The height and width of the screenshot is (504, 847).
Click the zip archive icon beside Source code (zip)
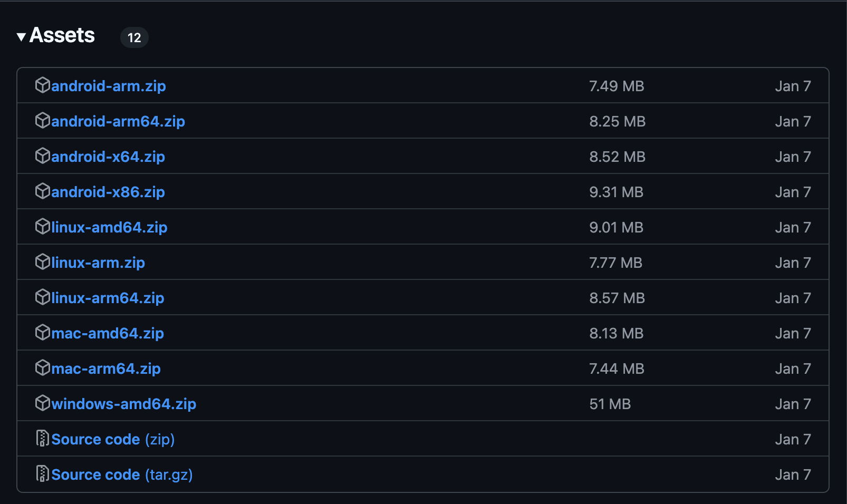point(43,439)
